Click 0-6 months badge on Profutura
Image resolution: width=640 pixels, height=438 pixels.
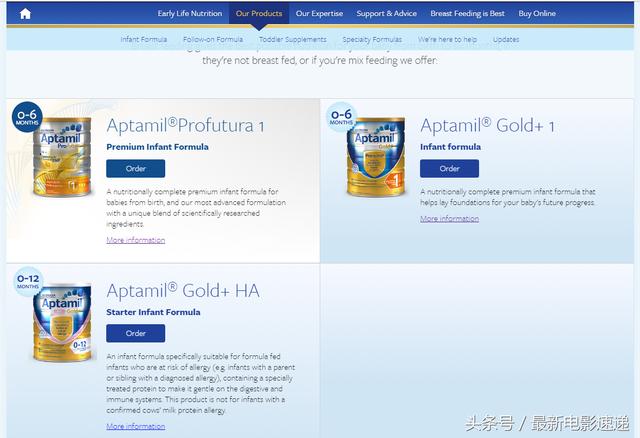27,117
